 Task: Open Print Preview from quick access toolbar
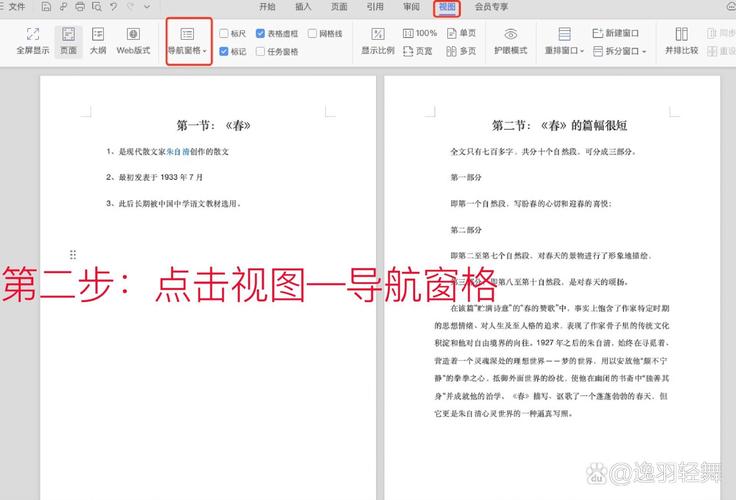[97, 7]
